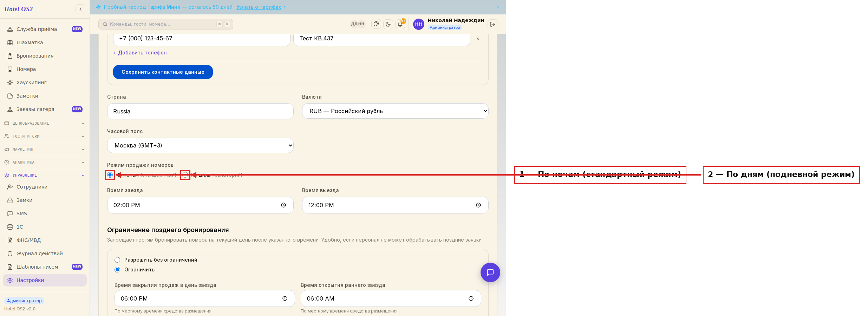Open the Валюта currency dropdown
The width and height of the screenshot is (868, 316).
click(x=395, y=111)
